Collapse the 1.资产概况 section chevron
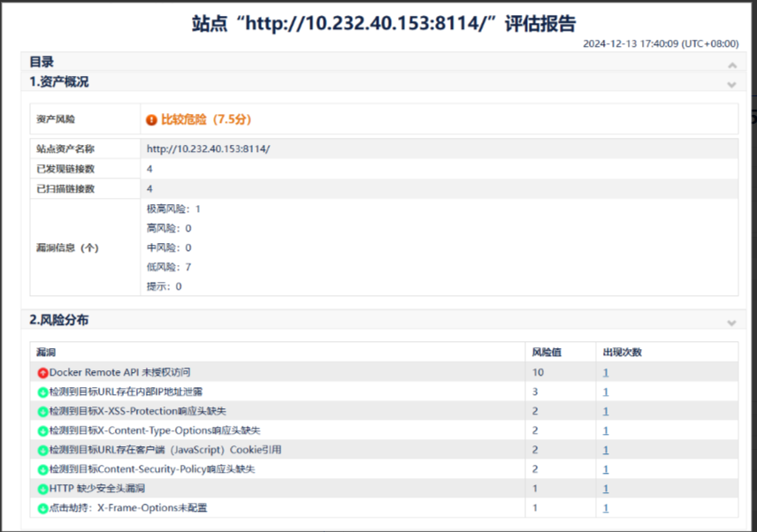The image size is (757, 532). pyautogui.click(x=731, y=84)
